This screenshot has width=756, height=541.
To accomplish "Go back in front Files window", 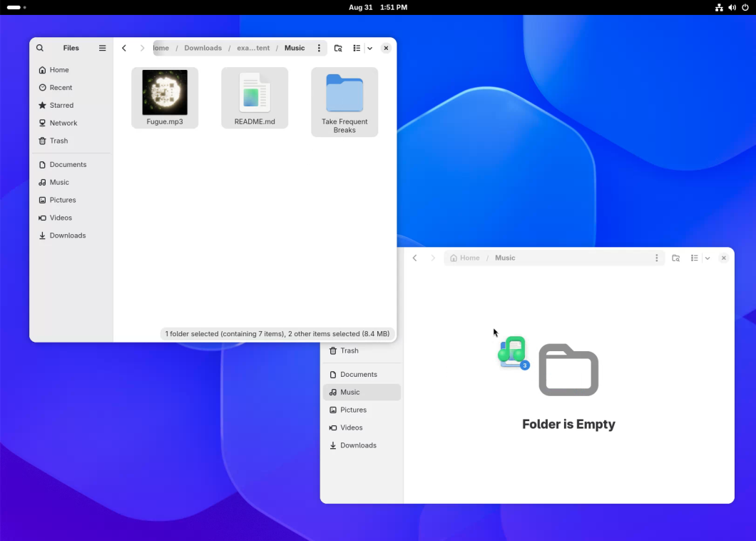I will click(x=124, y=48).
